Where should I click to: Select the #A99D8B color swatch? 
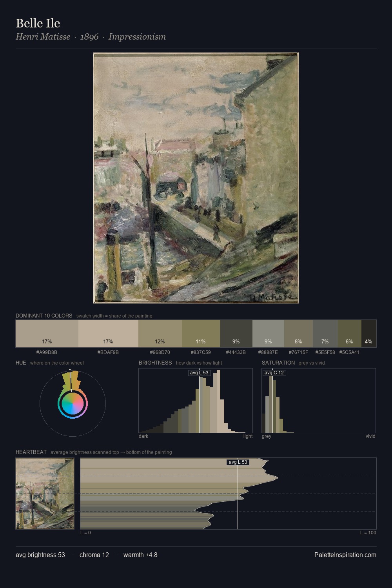47,334
